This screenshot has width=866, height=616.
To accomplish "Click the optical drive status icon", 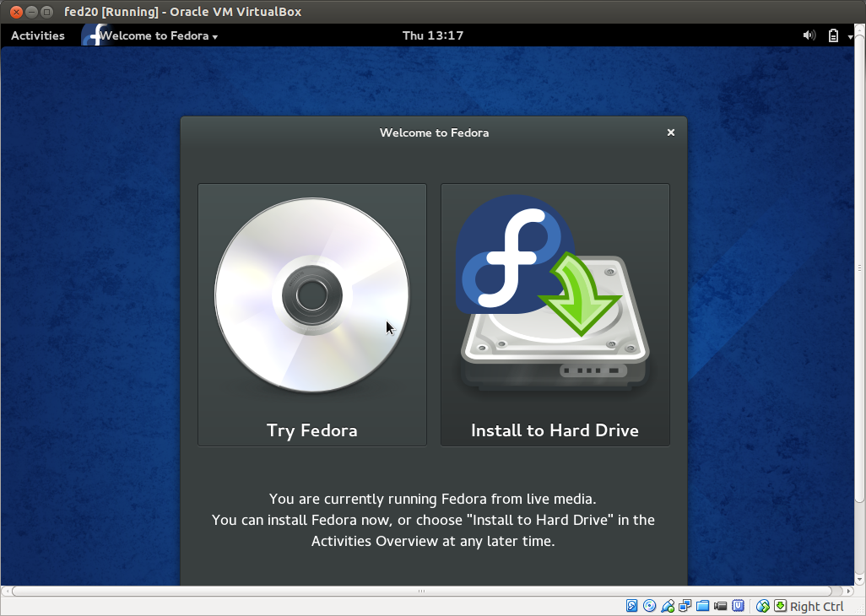I will pos(648,606).
